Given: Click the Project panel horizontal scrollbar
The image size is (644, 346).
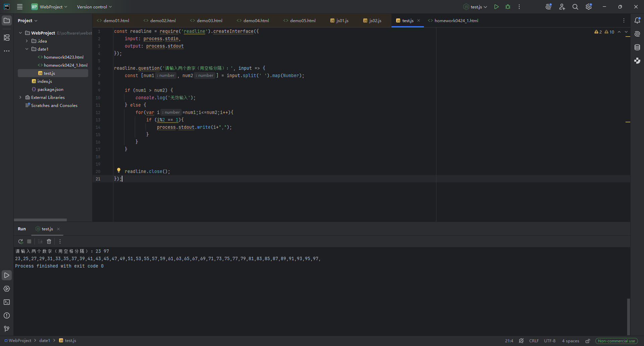Looking at the screenshot, I should (40, 220).
